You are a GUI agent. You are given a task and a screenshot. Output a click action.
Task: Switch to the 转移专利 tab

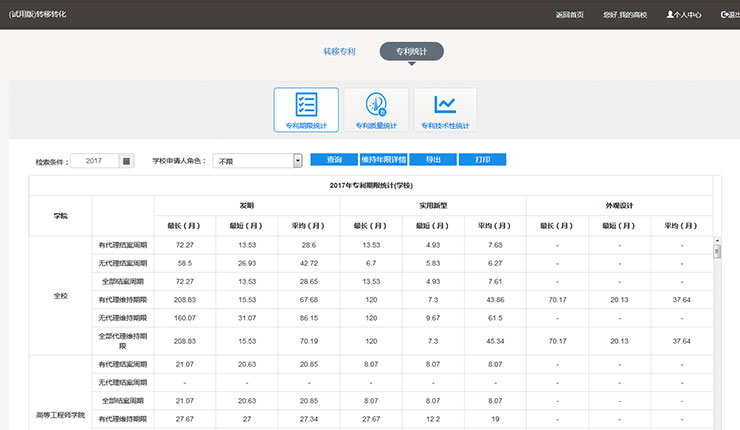tap(339, 50)
